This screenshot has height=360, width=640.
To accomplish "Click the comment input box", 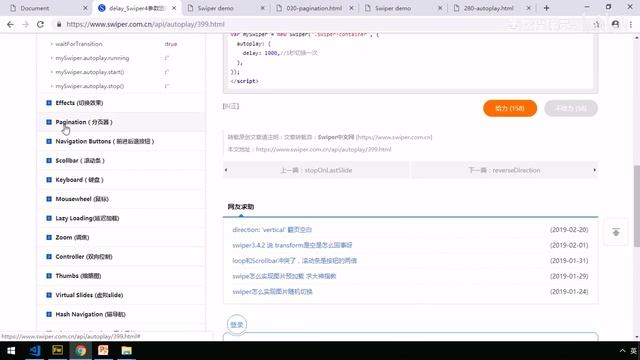I will coord(410,337).
